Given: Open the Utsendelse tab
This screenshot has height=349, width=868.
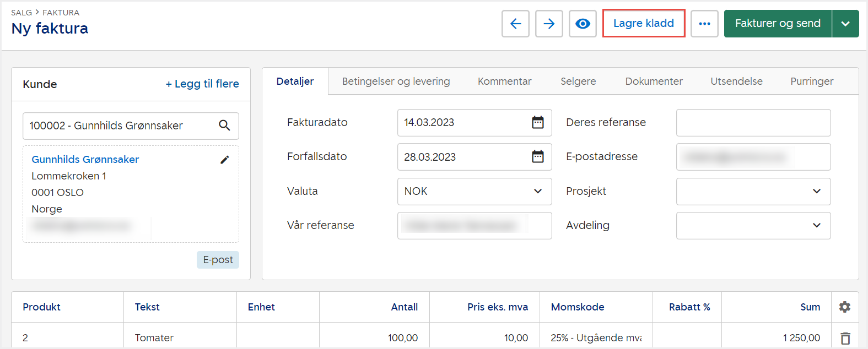Looking at the screenshot, I should click(736, 81).
